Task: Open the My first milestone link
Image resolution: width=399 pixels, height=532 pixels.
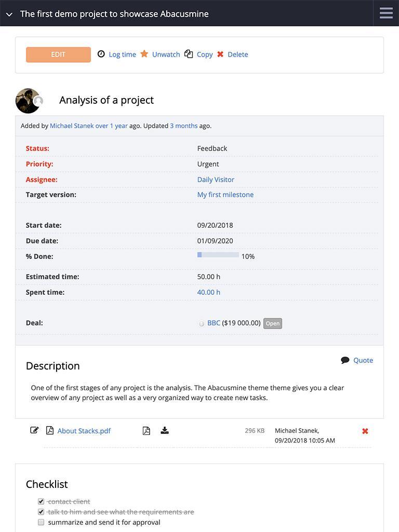Action: 225,195
